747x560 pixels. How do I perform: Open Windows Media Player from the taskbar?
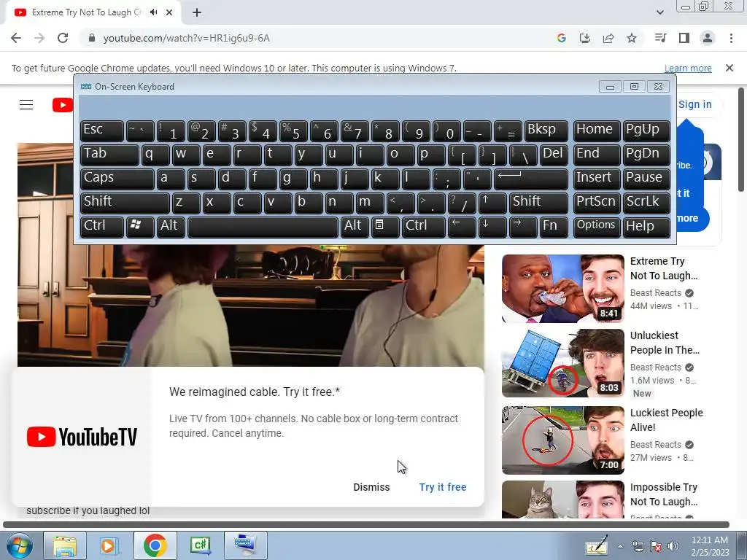coord(109,545)
